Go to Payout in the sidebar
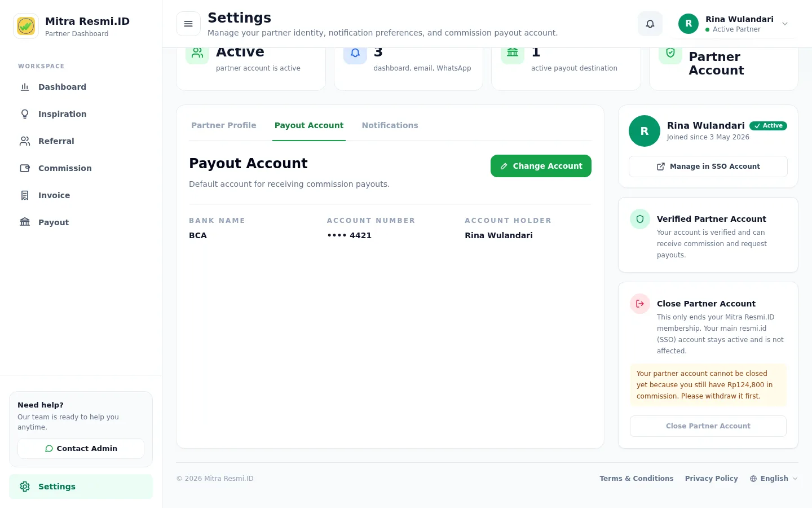Screen dimensions: 812x508 81,222
